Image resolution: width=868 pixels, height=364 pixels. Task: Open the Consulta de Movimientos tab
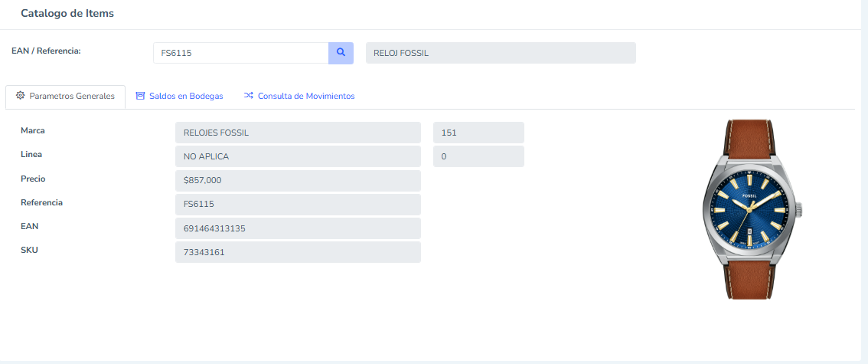[305, 97]
